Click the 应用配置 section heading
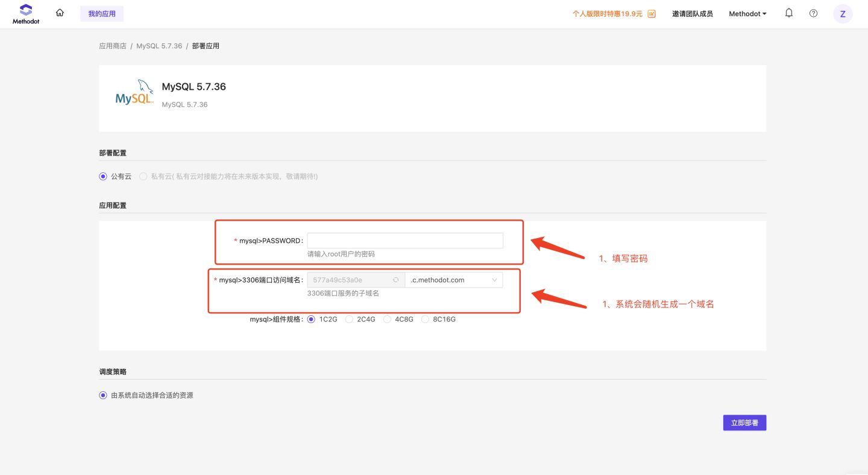 pos(113,206)
